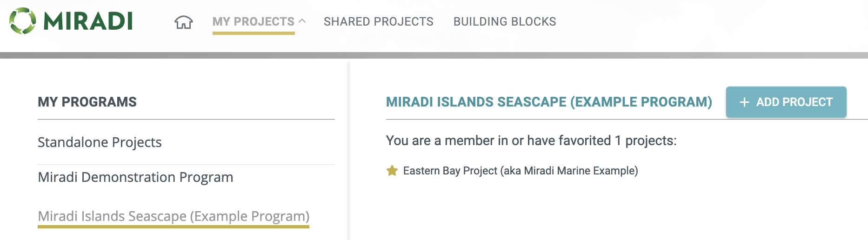Image resolution: width=868 pixels, height=240 pixels.
Task: Unfavorite the Eastern Bay Project star
Action: (392, 171)
